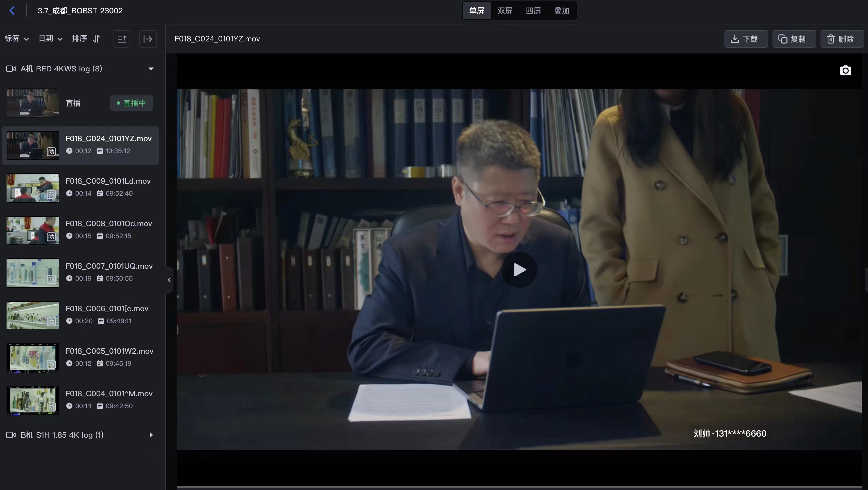Click the anti-shake badge on F018_C024 thumbnail

(x=51, y=152)
